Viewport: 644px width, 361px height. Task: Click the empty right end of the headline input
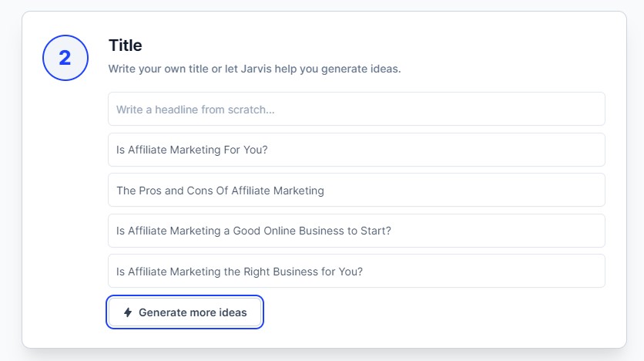(570, 110)
